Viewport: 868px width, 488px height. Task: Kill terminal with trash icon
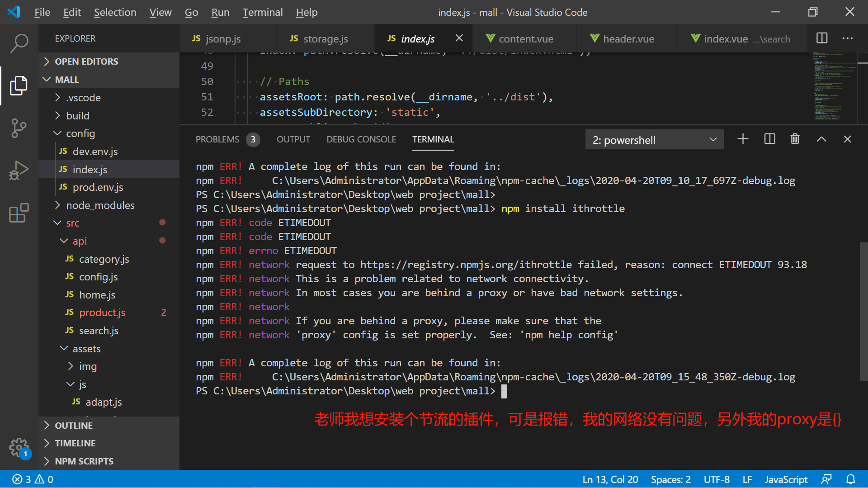(x=795, y=139)
